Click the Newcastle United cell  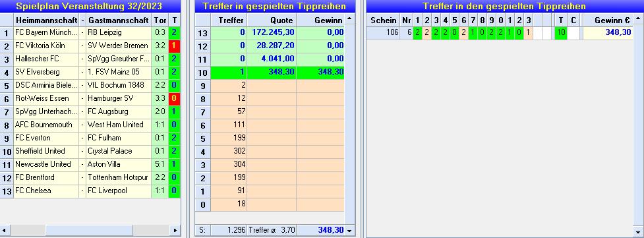[46, 164]
